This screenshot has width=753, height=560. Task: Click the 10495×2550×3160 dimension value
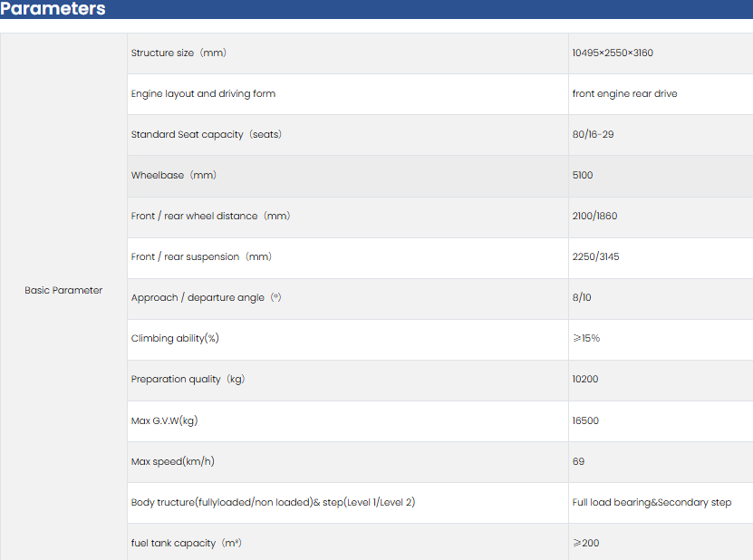pos(613,53)
